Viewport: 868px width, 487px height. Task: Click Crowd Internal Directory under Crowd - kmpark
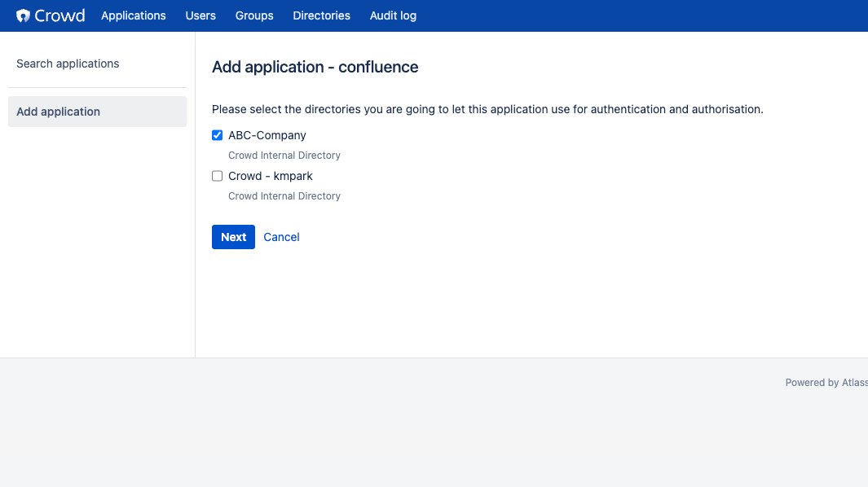284,196
